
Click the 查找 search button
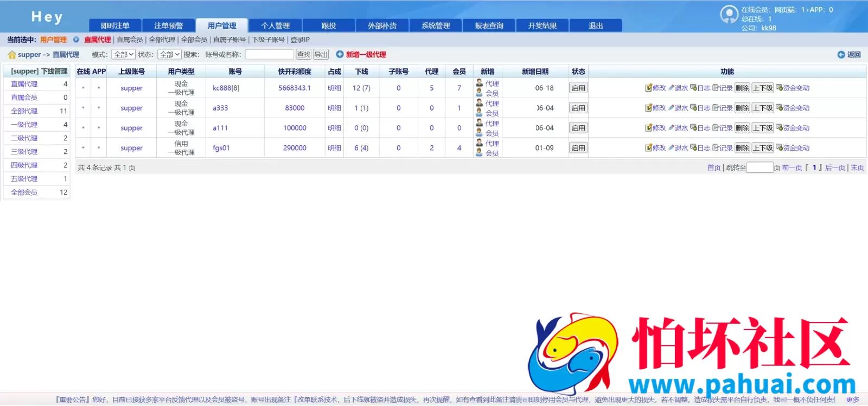(x=304, y=54)
